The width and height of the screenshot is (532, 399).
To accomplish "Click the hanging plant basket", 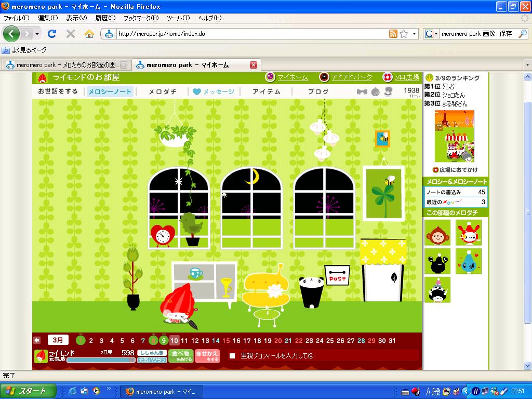I will pos(175,135).
